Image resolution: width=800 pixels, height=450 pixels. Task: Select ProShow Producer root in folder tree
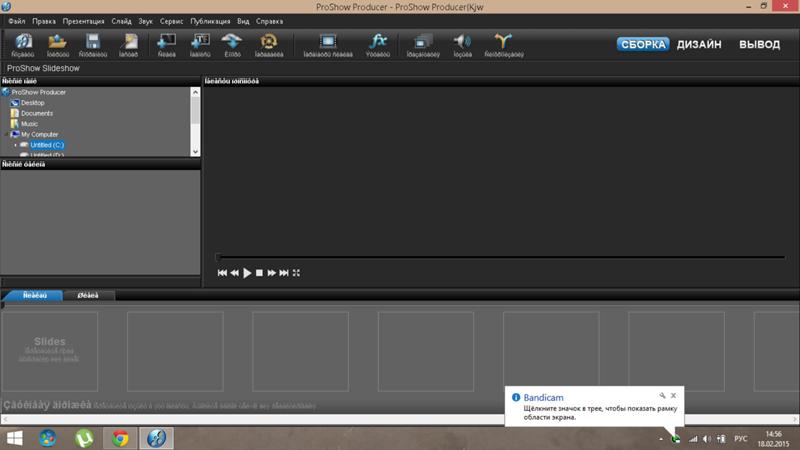point(39,92)
